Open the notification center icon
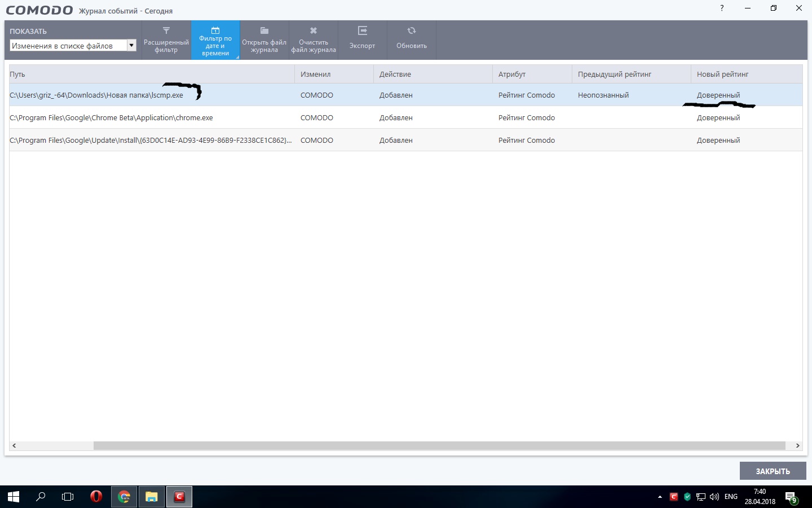 click(791, 497)
